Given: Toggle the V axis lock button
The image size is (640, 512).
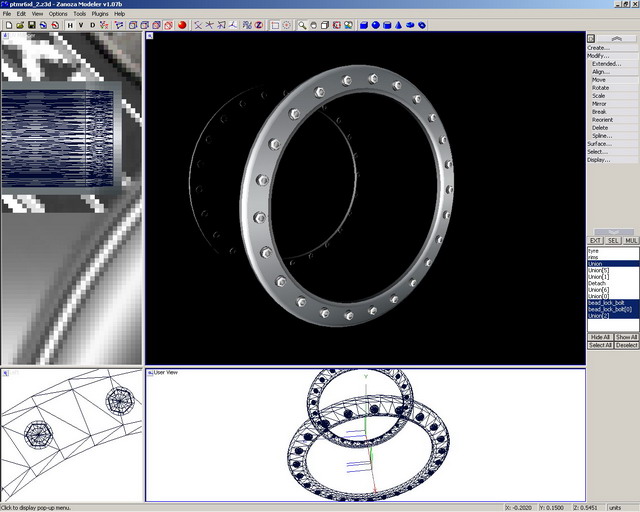Looking at the screenshot, I should coord(81,25).
